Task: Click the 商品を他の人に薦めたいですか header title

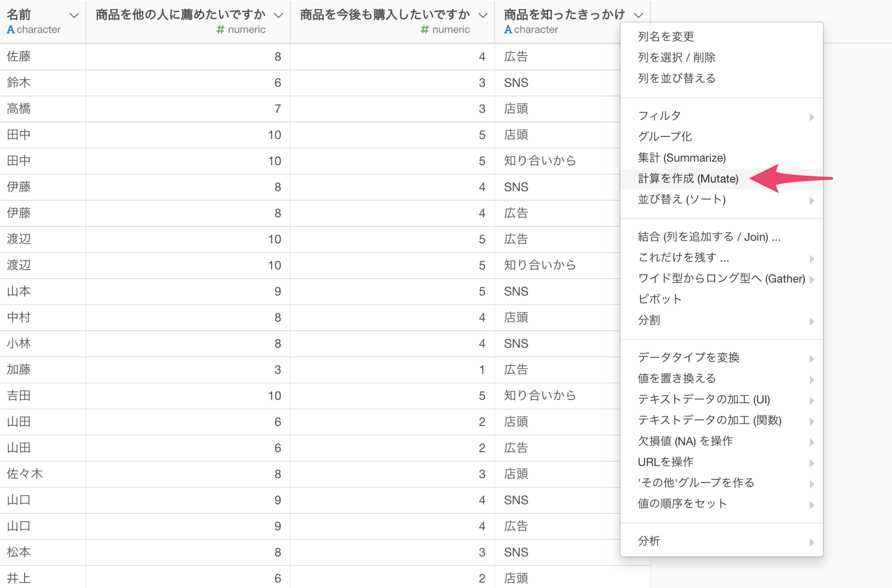Action: tap(181, 14)
